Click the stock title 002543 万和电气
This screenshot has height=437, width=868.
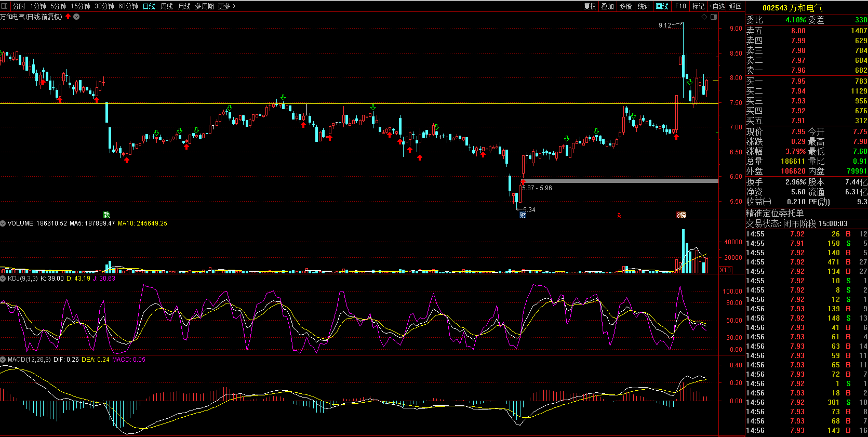point(792,8)
